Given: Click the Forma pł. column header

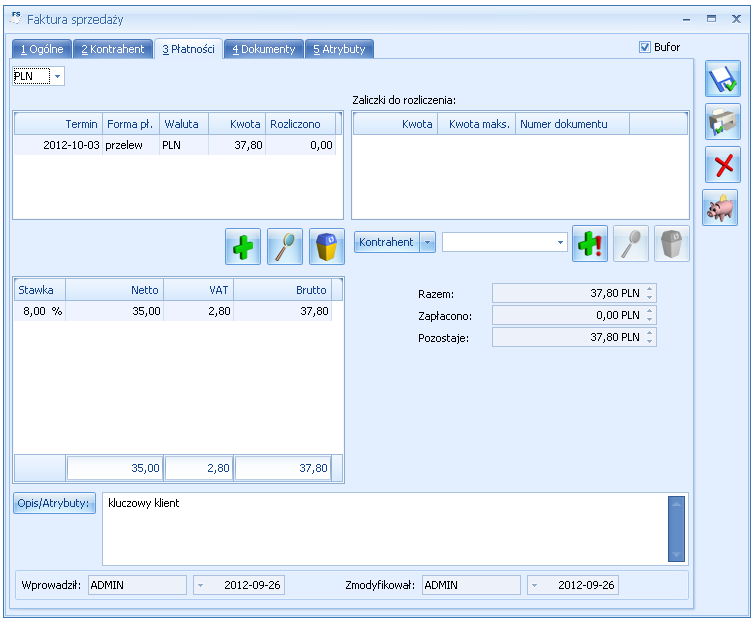Looking at the screenshot, I should click(131, 124).
